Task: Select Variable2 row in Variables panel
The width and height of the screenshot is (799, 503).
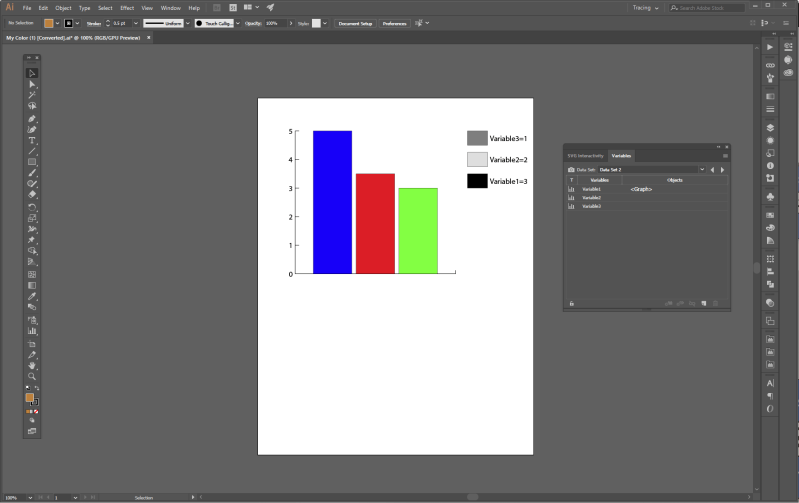Action: (x=647, y=198)
